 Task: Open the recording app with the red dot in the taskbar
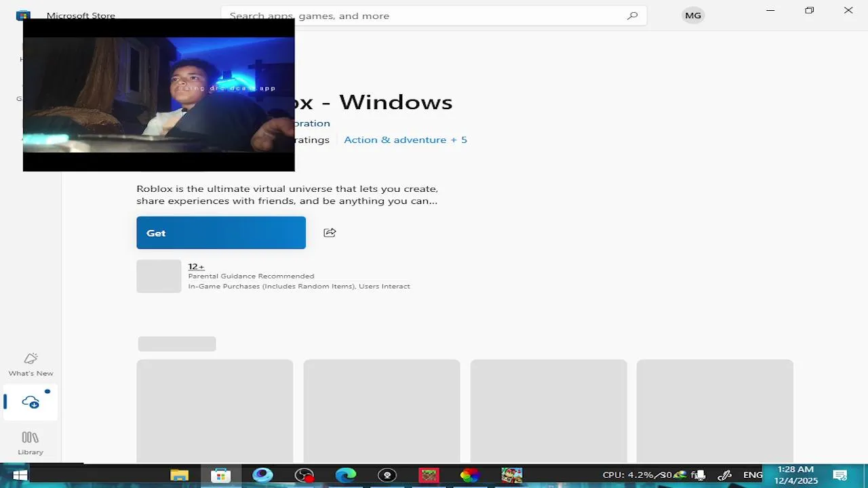304,475
